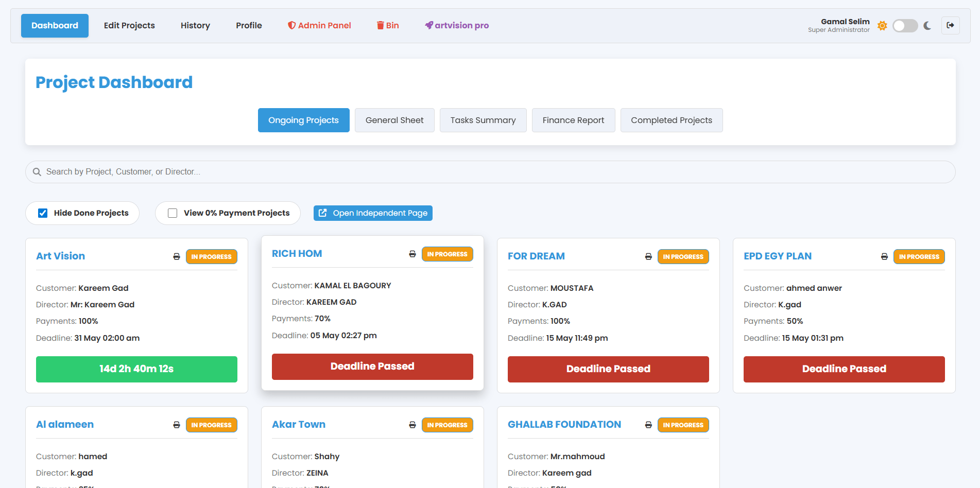This screenshot has width=980, height=488.
Task: Click the sun light-mode icon
Action: point(882,26)
